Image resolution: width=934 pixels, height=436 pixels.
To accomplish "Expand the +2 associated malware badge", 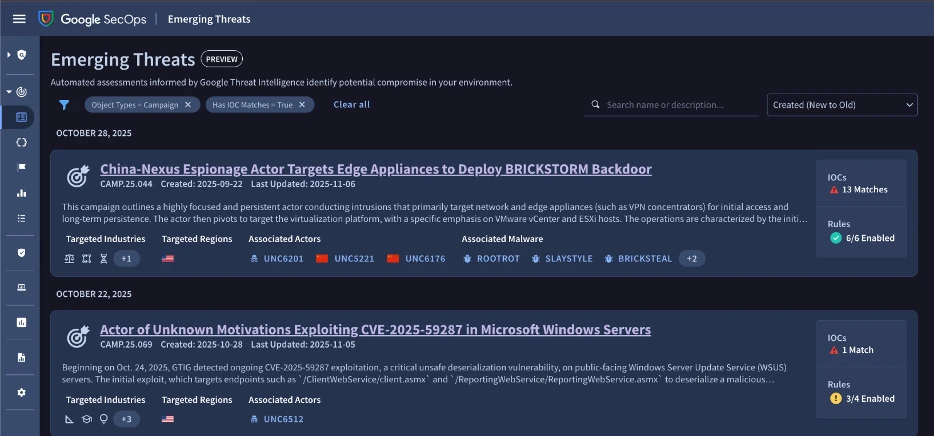I will pos(692,259).
